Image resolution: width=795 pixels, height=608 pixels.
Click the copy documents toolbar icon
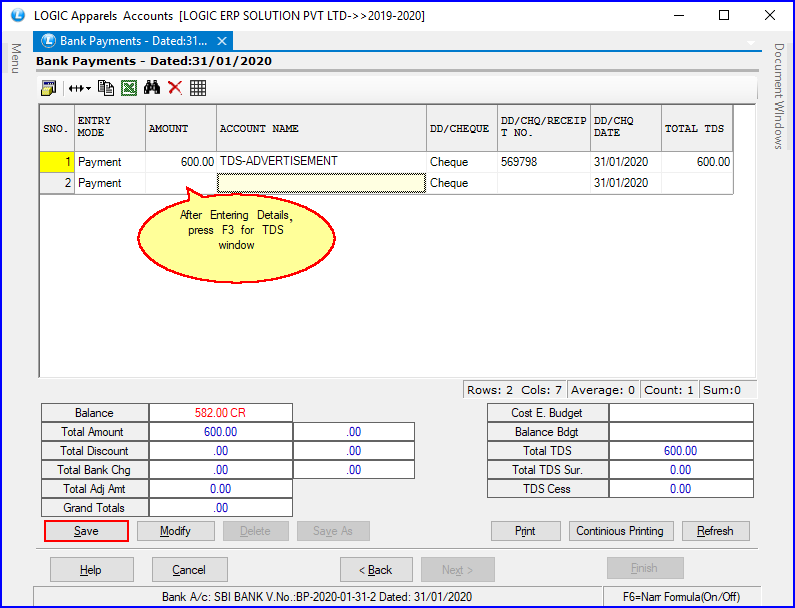coord(105,88)
